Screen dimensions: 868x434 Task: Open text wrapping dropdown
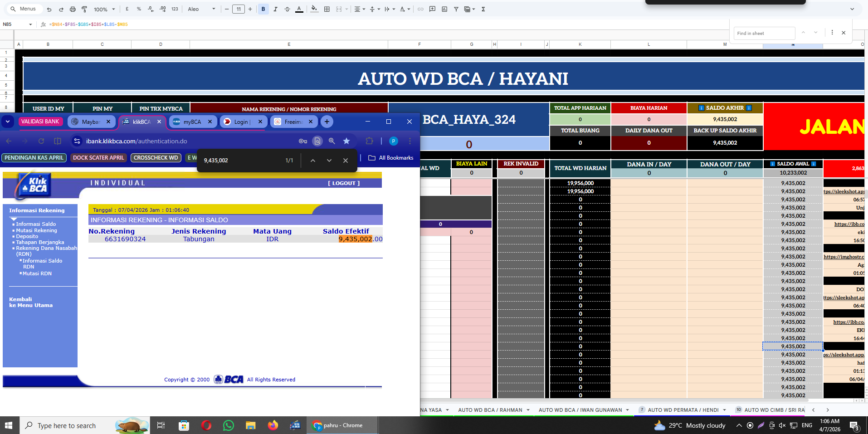pos(389,9)
